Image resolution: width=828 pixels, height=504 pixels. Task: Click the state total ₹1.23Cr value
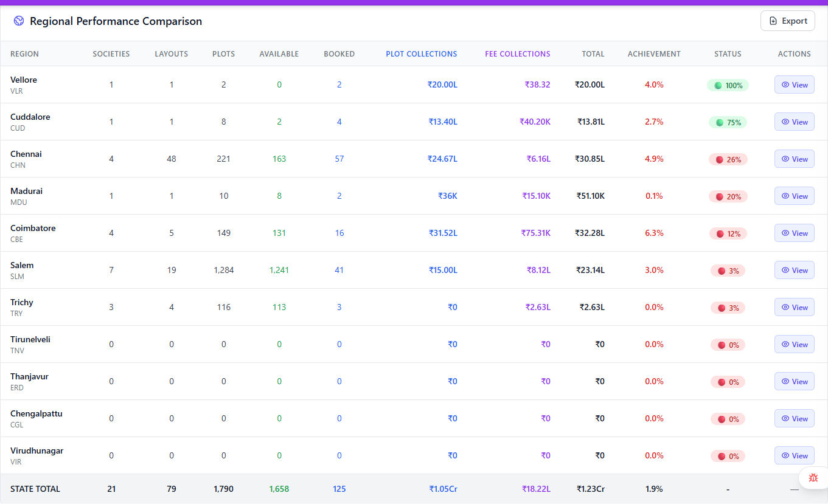pyautogui.click(x=591, y=489)
